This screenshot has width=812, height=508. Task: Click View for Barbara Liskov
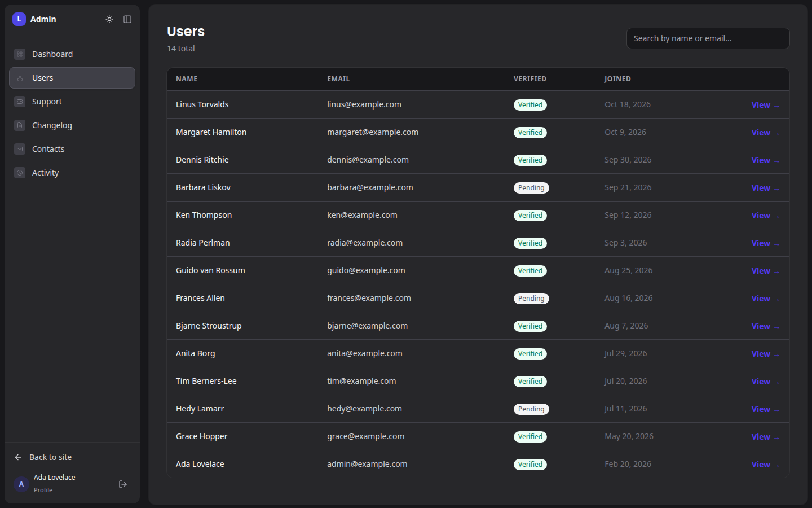click(x=765, y=188)
